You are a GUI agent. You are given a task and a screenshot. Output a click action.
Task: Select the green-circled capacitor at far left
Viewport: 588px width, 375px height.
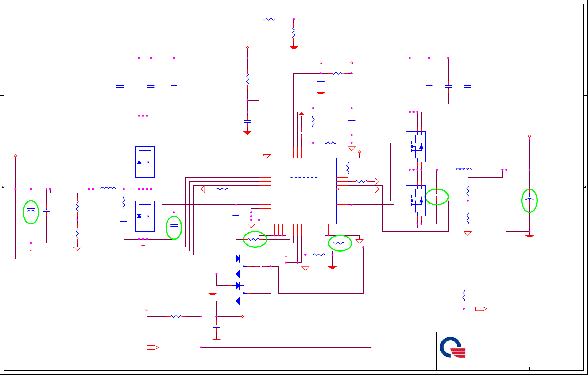[x=31, y=212]
